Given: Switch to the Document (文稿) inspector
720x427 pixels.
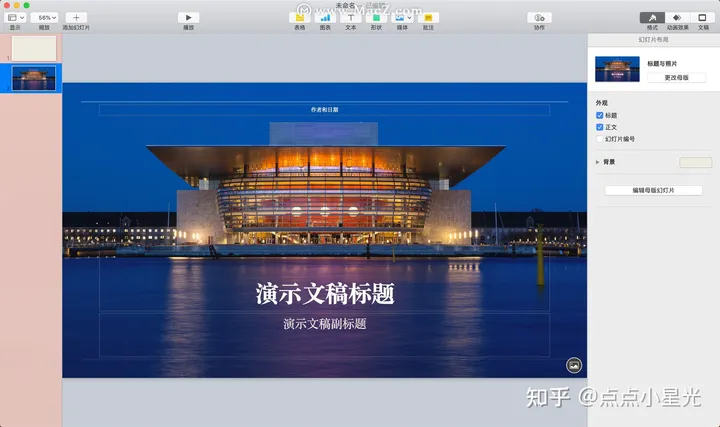Looking at the screenshot, I should pos(702,17).
